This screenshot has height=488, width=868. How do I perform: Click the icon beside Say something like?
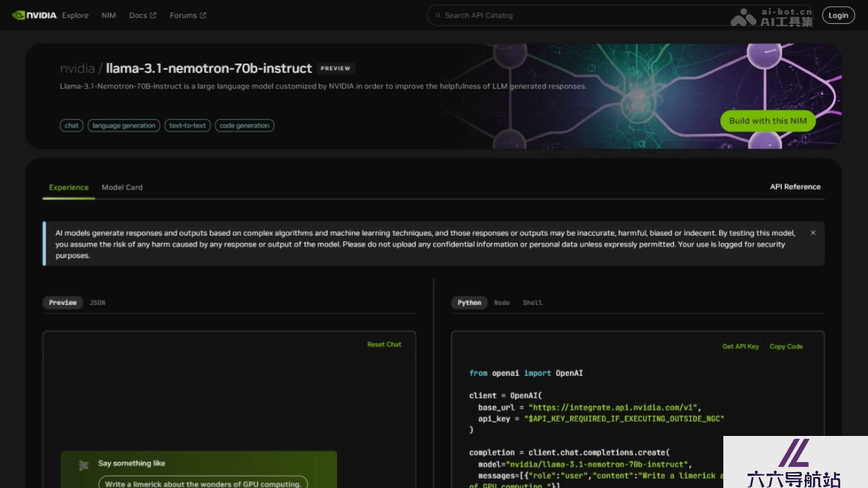pyautogui.click(x=84, y=466)
